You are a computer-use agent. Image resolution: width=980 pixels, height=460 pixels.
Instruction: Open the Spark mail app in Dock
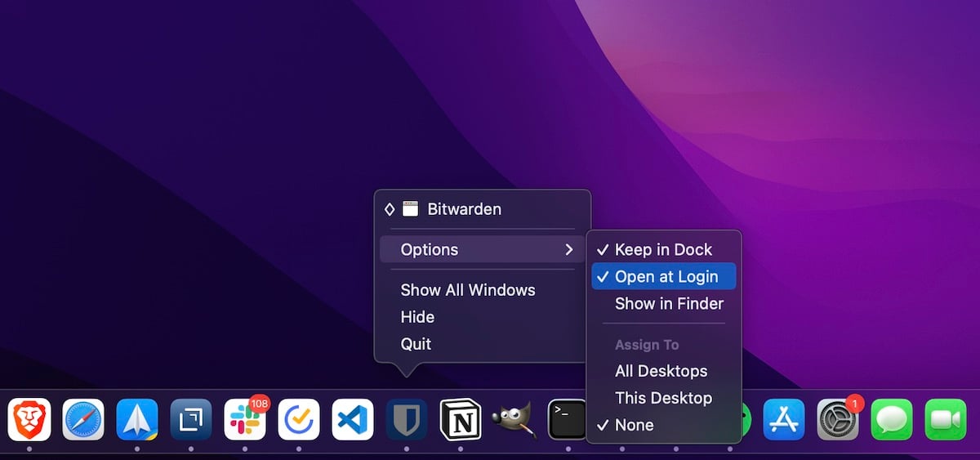[137, 420]
